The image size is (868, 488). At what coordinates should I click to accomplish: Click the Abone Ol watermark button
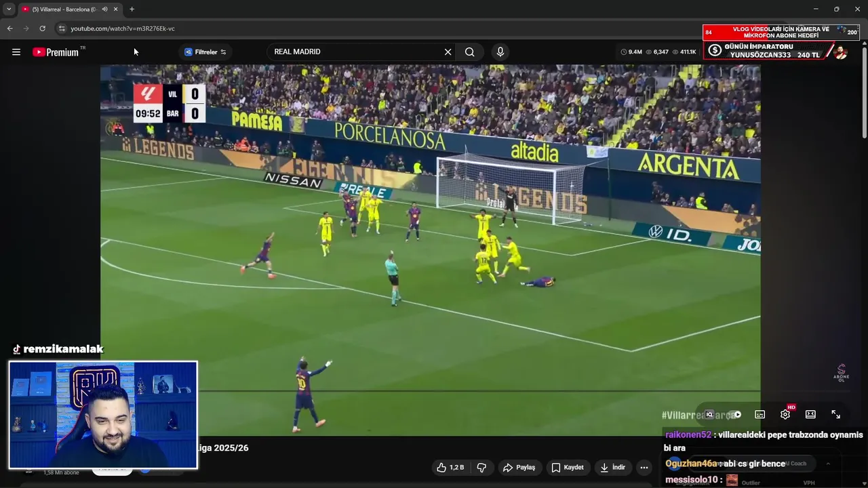coord(842,373)
